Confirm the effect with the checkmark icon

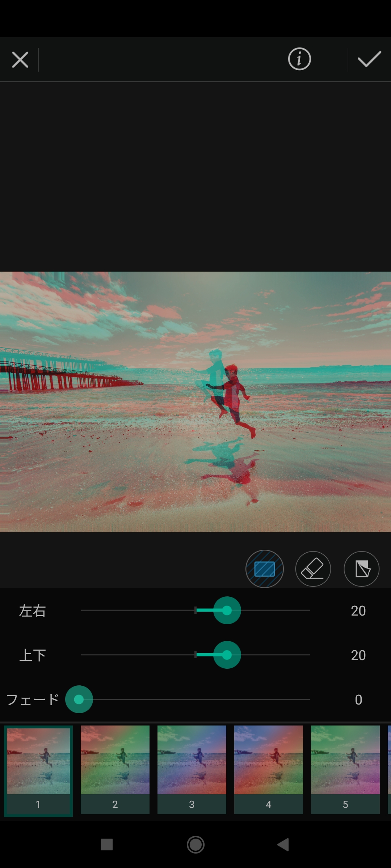click(x=369, y=59)
